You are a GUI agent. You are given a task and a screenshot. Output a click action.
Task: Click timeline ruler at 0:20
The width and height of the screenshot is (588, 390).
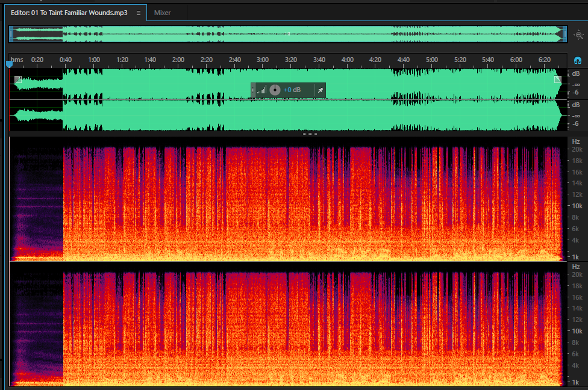point(37,60)
